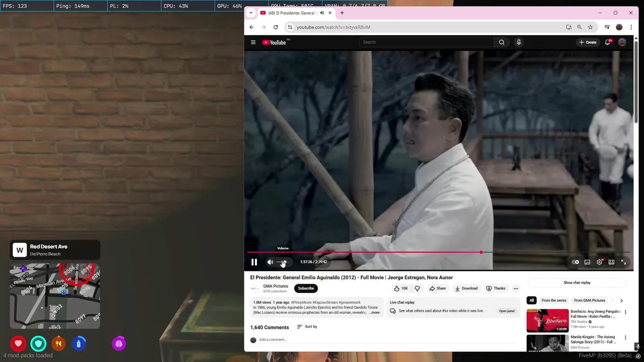Click the GMA Pictures channel avatar

click(255, 289)
